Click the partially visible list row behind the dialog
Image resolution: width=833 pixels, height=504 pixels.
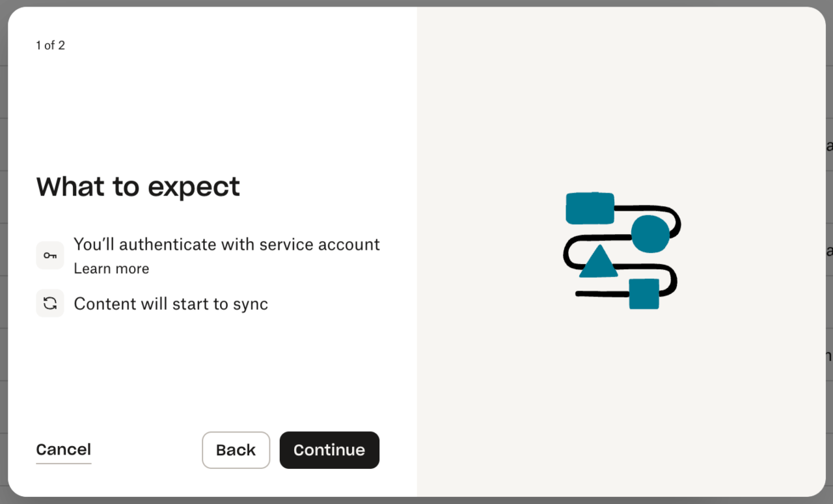pyautogui.click(x=828, y=145)
